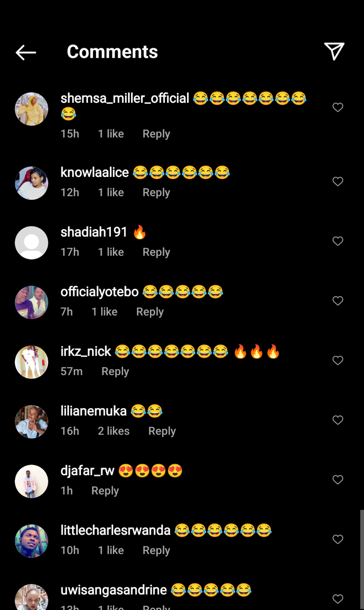Tap heart icon beside lilianemuka's comment
364x610 pixels.
338,420
